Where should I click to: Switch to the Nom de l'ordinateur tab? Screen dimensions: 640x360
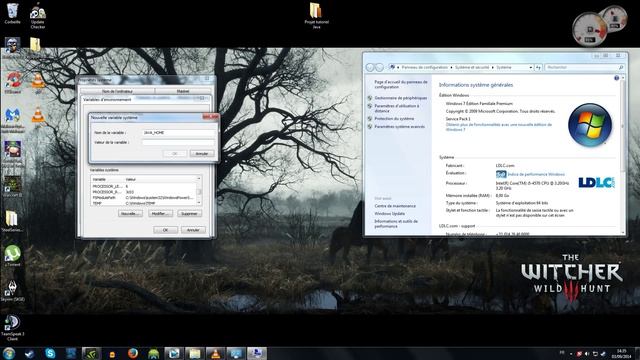(117, 91)
